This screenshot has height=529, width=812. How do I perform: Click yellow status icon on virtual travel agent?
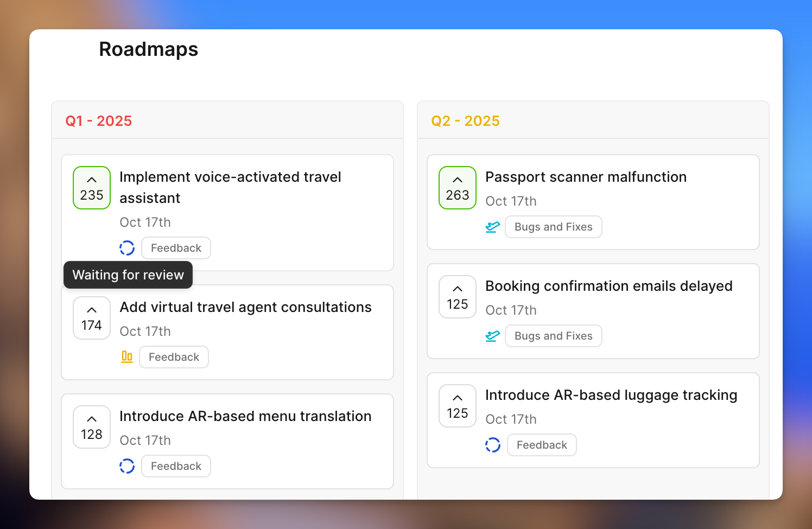tap(127, 357)
